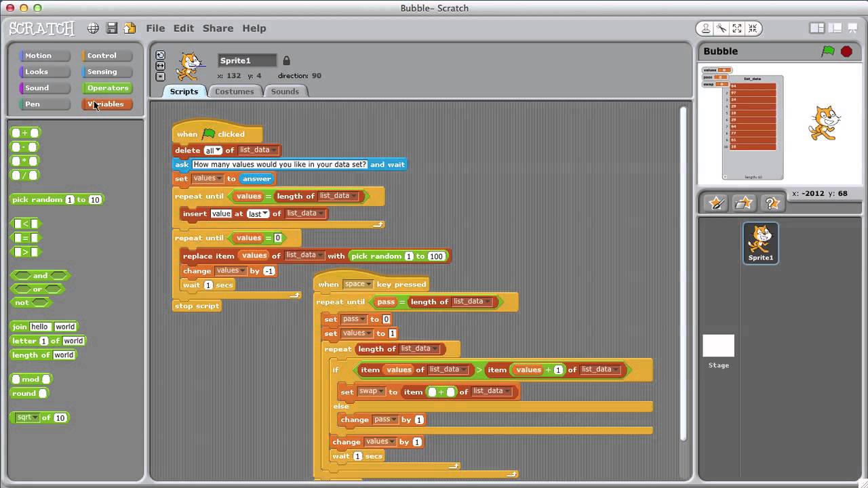The height and width of the screenshot is (488, 868).
Task: Select the Delete scissors tool
Action: coord(722,28)
